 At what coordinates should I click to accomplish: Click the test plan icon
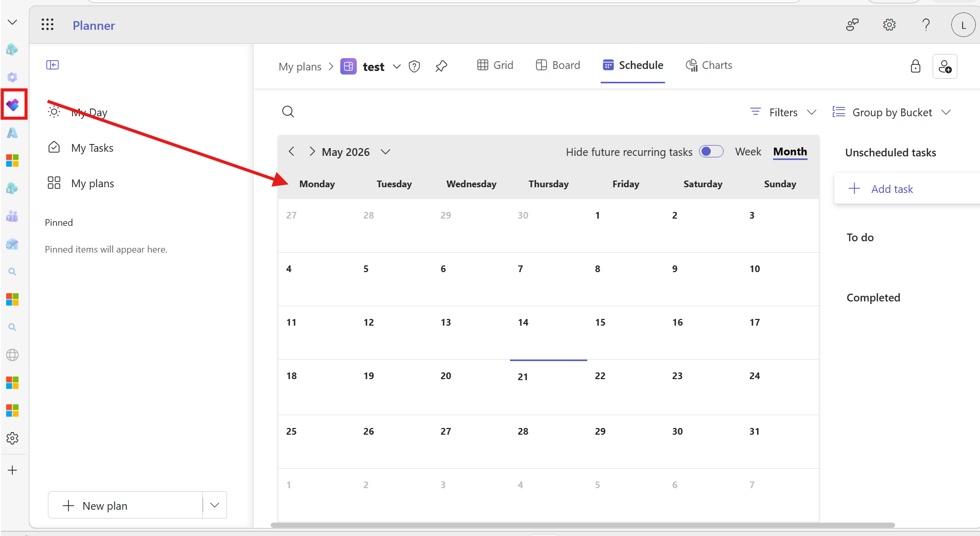pyautogui.click(x=348, y=66)
